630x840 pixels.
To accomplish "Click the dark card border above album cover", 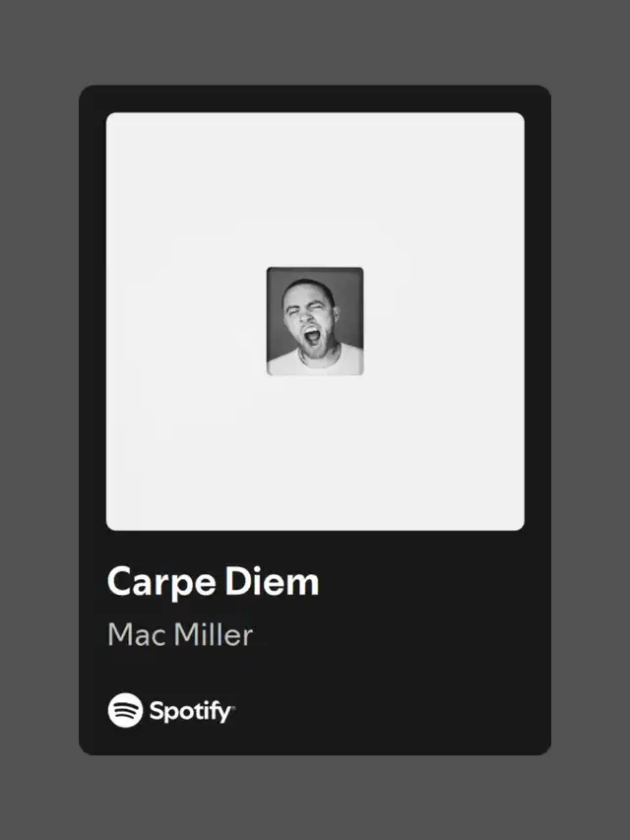I will click(315, 98).
